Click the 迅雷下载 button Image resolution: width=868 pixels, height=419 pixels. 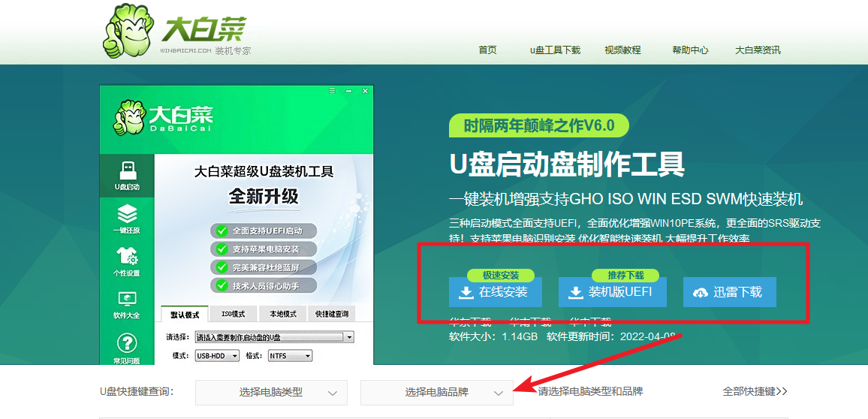point(730,292)
